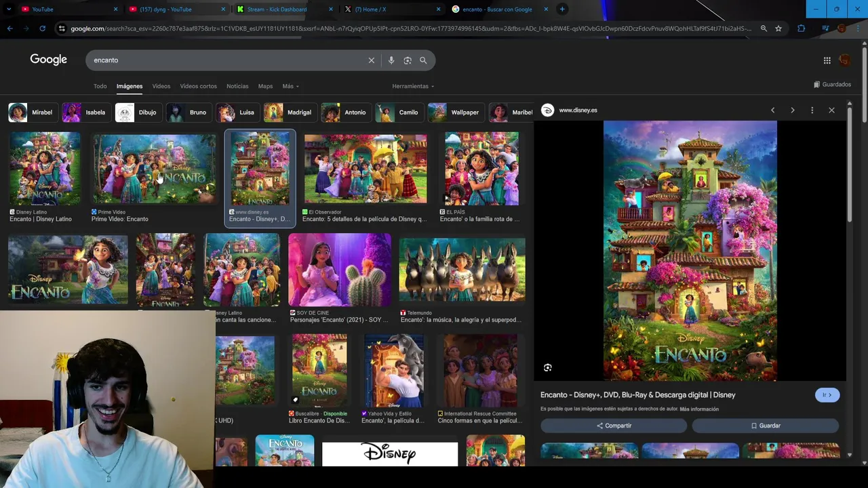Viewport: 868px width, 488px height.
Task: Open Más información copyright link
Action: [699, 409]
